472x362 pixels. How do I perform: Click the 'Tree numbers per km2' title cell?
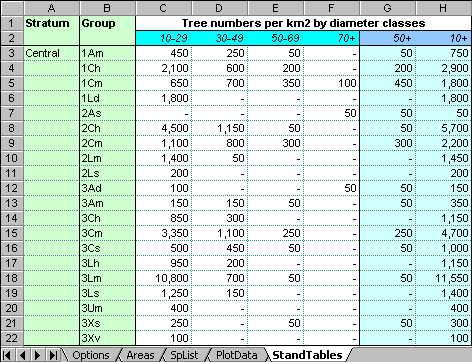(303, 23)
